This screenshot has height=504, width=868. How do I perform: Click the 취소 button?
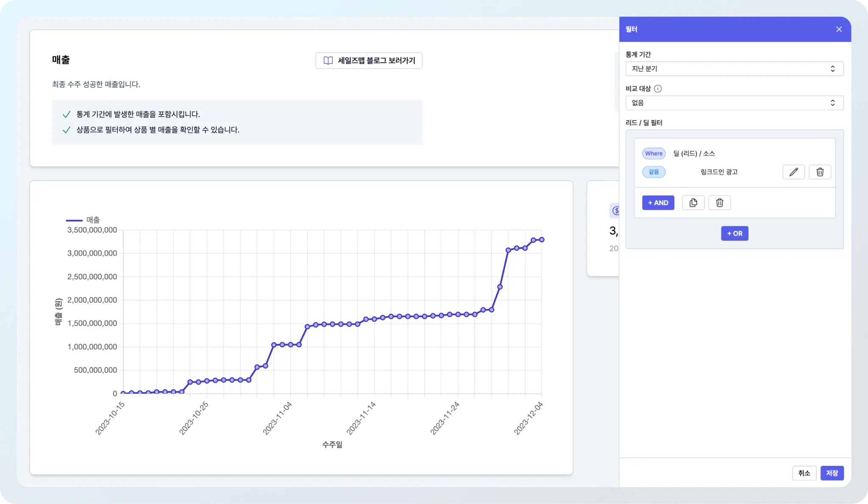pyautogui.click(x=804, y=473)
